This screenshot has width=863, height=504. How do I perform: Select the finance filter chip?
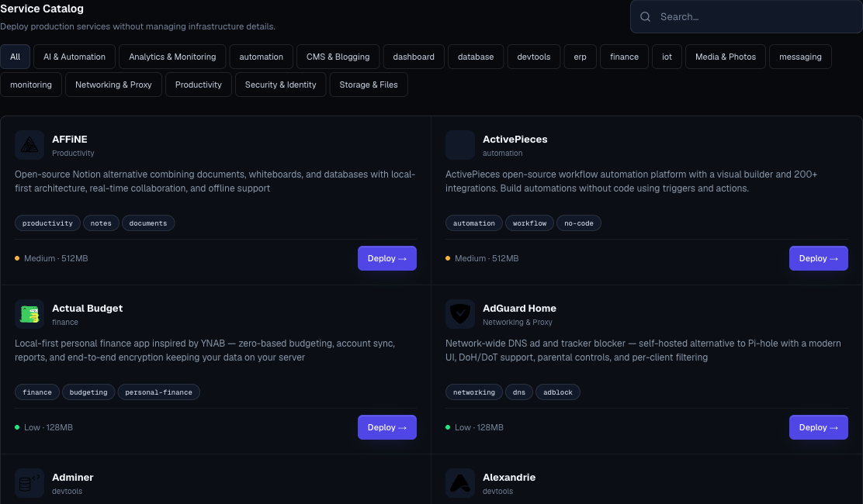point(624,57)
